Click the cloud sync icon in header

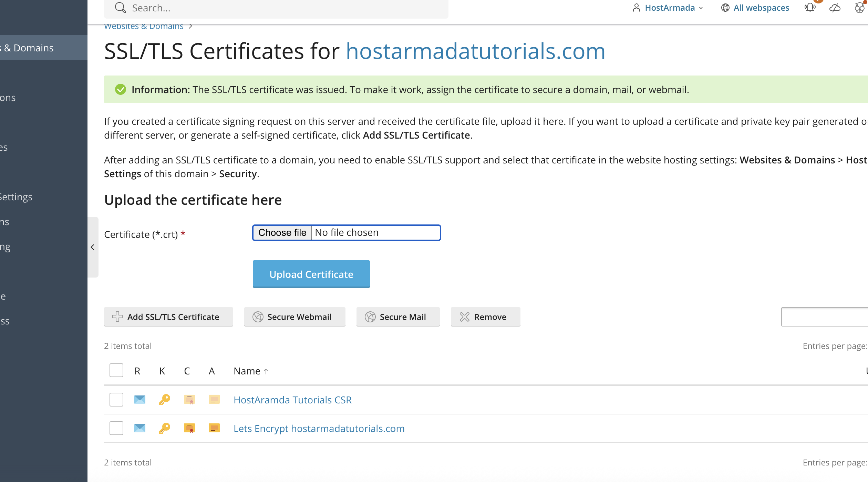(835, 8)
